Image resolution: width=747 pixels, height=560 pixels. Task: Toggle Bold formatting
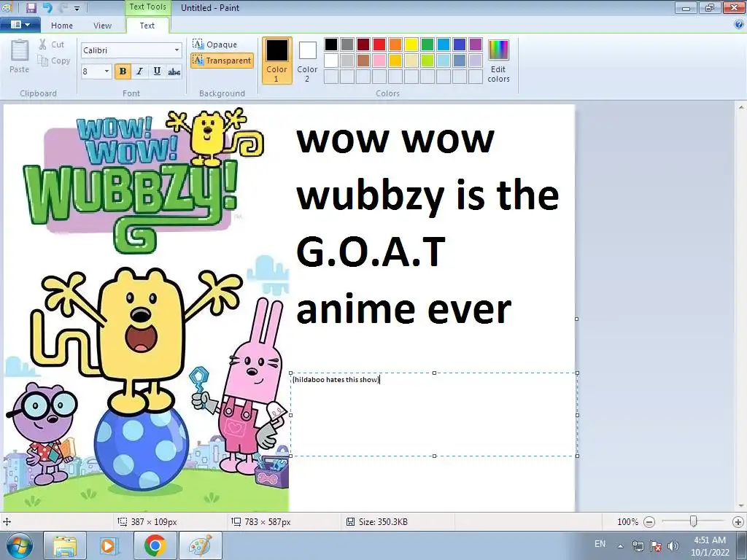click(x=123, y=71)
